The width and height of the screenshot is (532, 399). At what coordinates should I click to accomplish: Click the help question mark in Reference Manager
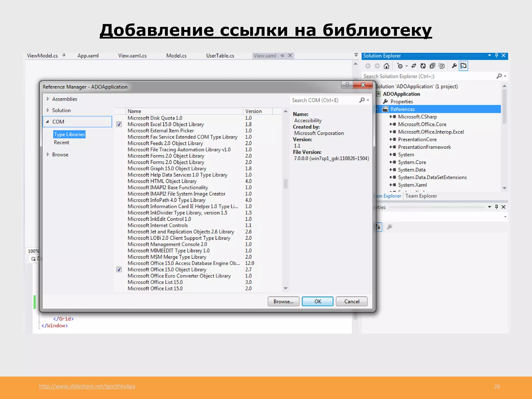point(347,85)
